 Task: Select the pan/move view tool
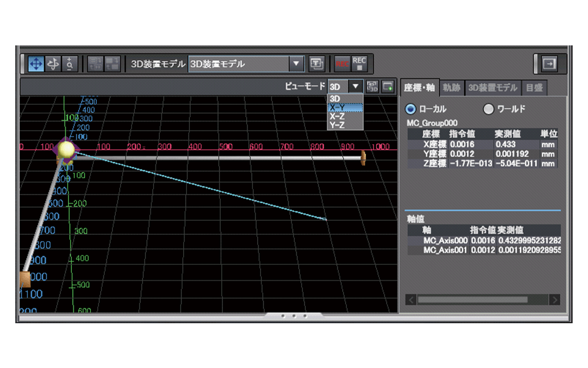pyautogui.click(x=36, y=64)
